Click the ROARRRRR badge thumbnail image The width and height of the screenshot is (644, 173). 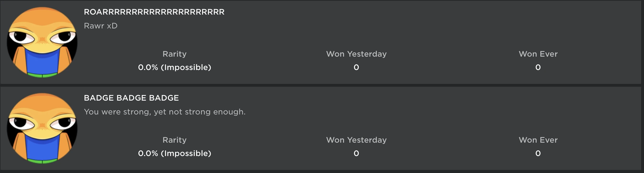(42, 42)
